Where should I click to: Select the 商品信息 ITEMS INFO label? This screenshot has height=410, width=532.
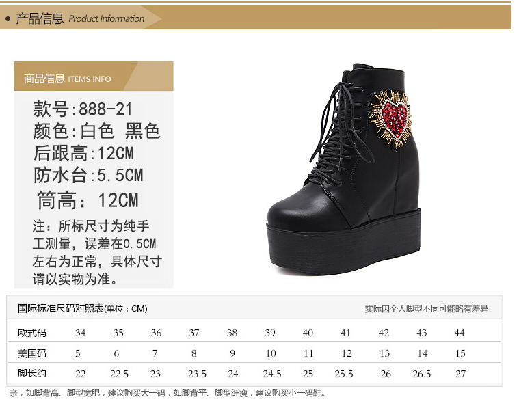67,79
